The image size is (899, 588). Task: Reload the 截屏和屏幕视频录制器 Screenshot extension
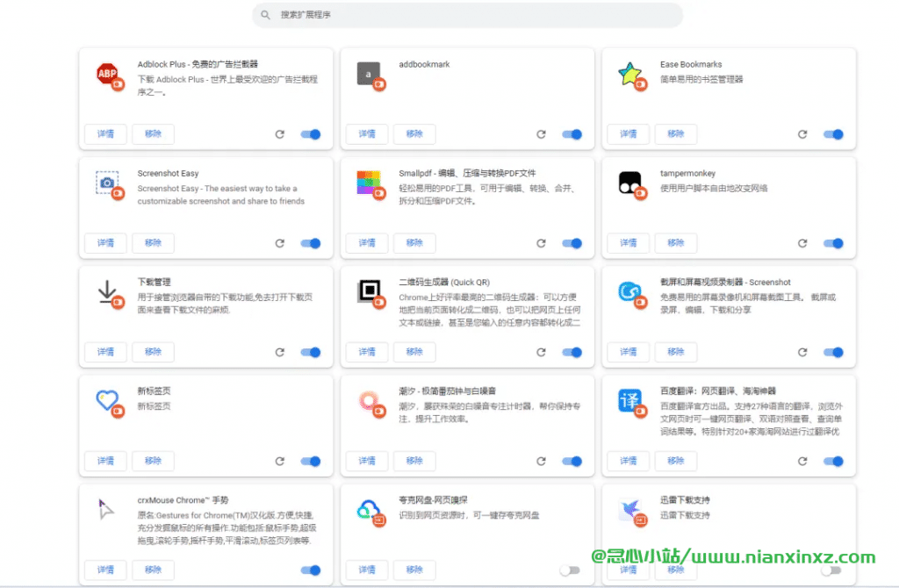pos(802,352)
